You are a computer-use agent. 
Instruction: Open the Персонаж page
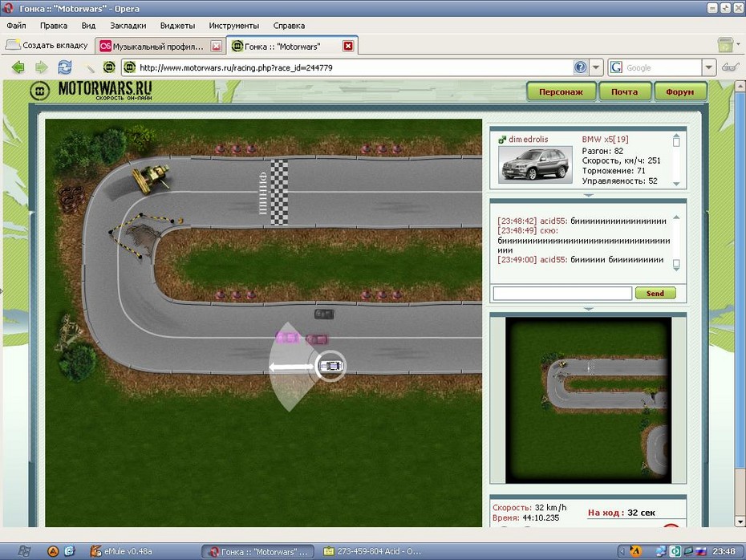point(561,91)
